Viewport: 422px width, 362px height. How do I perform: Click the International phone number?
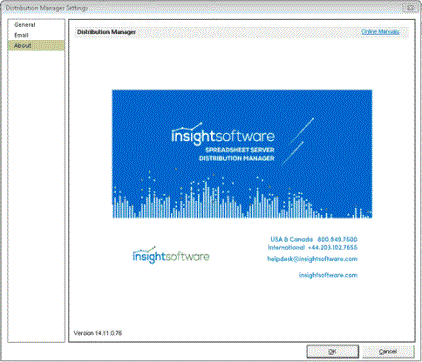pyautogui.click(x=333, y=247)
